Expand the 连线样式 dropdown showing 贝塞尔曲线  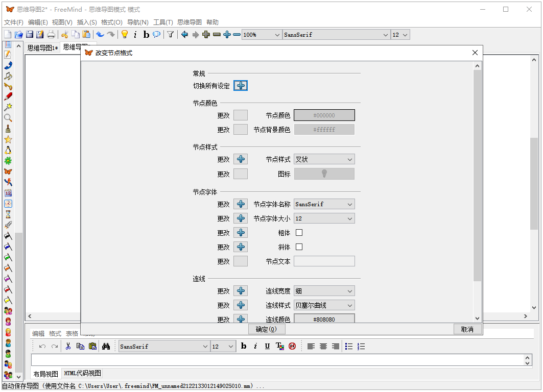pos(324,305)
